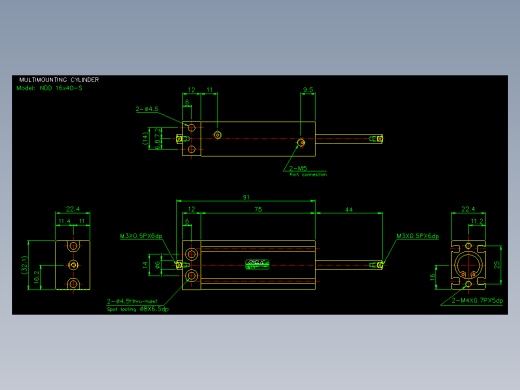Image resolution: width=520 pixels, height=390 pixels.
Task: Select the "2-ø4.5" callout without thru-hole note
Action: click(147, 109)
